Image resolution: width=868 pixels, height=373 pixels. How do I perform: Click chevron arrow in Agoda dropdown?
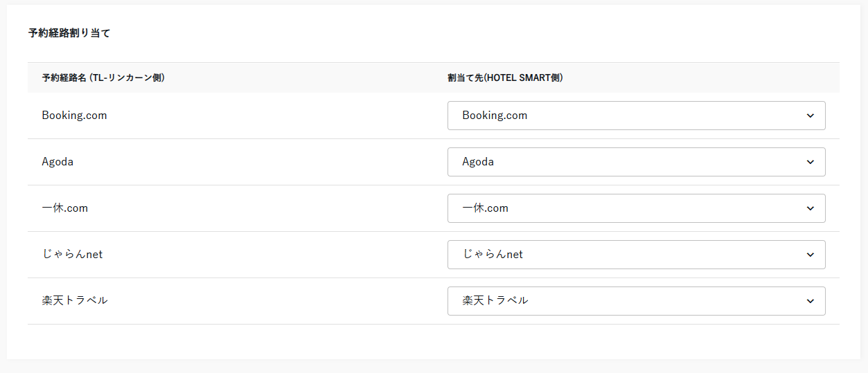pos(811,162)
